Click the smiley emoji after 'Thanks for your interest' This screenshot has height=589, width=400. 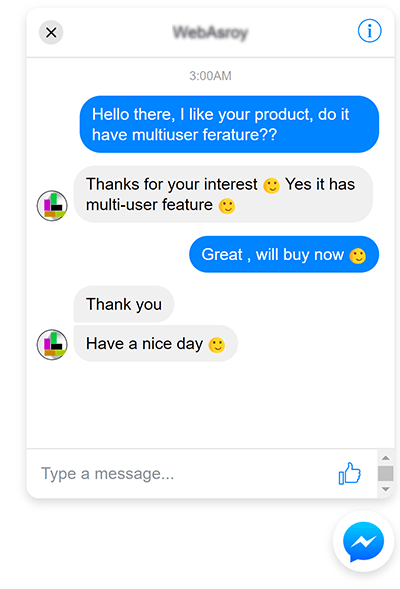coord(271,186)
